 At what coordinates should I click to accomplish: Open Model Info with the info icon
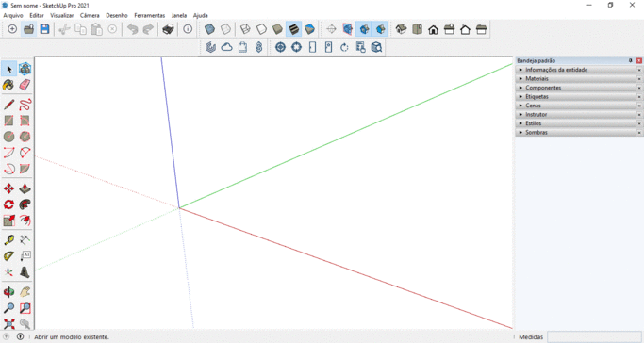point(188,29)
